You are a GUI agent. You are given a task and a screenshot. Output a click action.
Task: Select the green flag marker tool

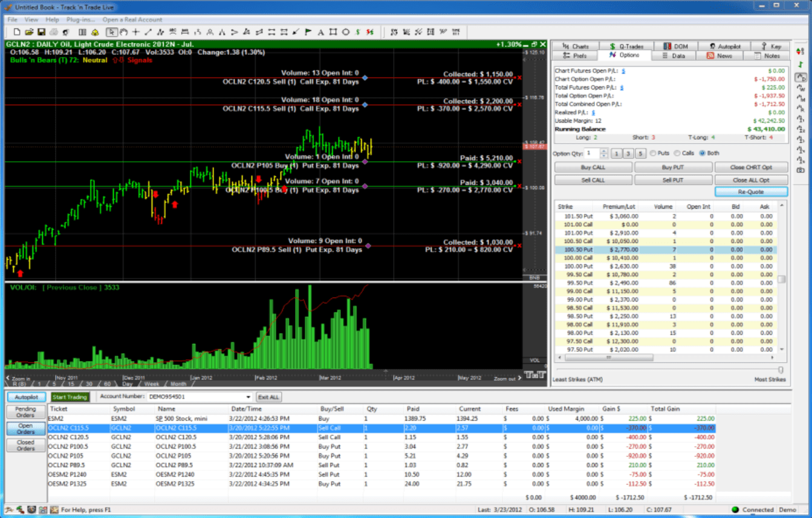coord(308,32)
